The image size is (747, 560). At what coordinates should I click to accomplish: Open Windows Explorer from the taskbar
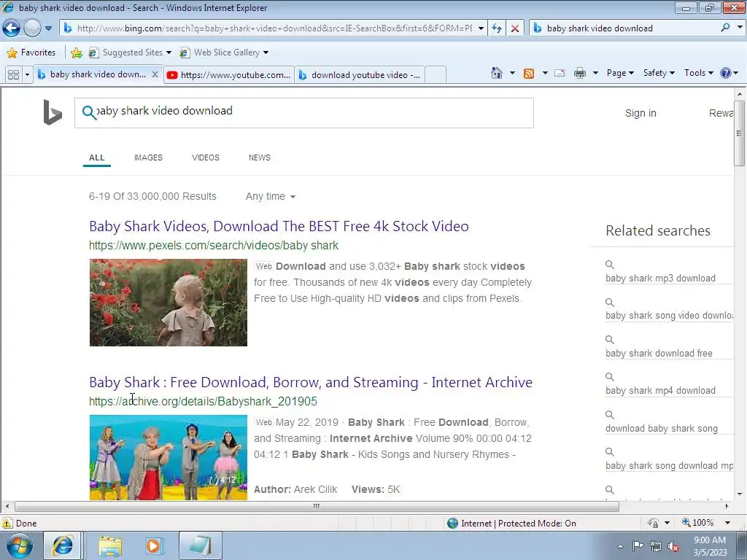point(110,546)
